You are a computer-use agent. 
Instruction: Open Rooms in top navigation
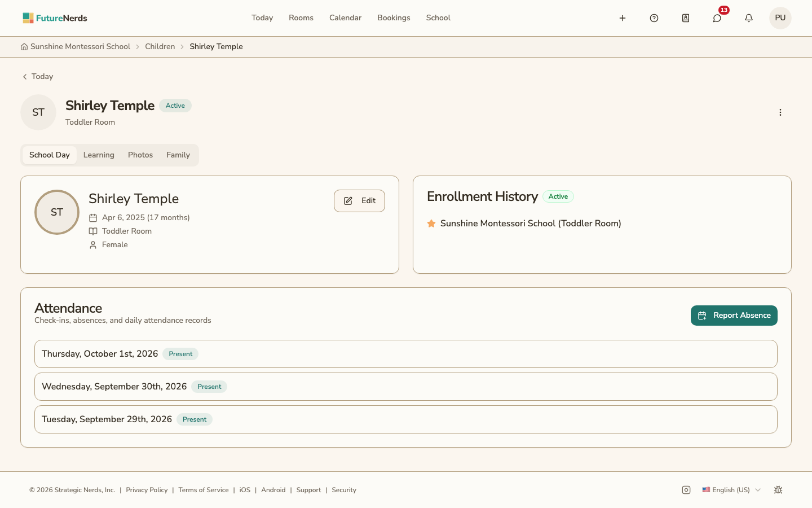pyautogui.click(x=301, y=18)
